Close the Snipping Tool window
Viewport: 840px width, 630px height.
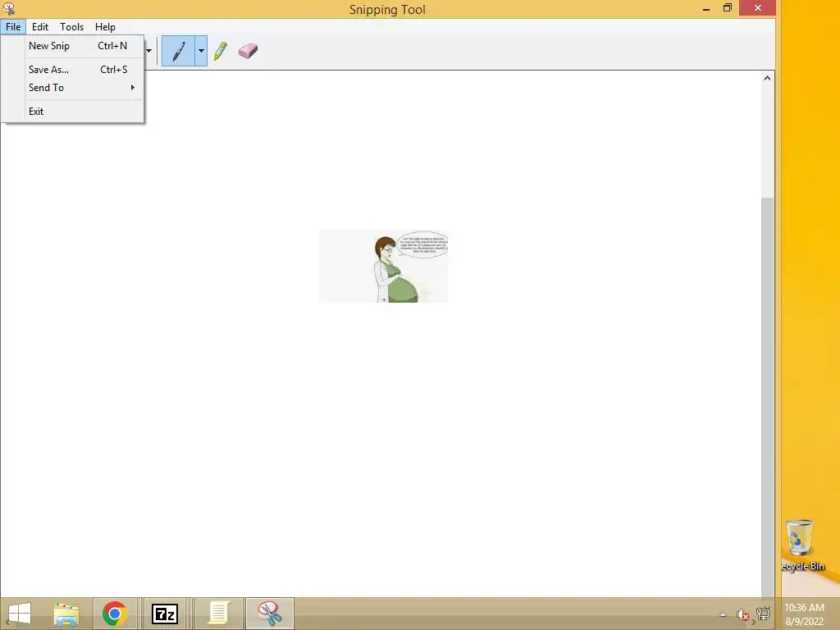click(757, 8)
